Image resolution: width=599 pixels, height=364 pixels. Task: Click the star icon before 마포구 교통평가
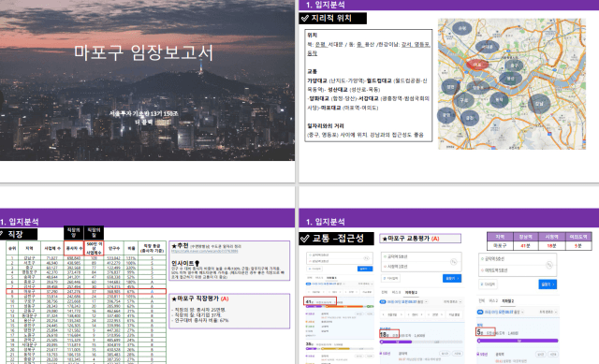pyautogui.click(x=385, y=239)
